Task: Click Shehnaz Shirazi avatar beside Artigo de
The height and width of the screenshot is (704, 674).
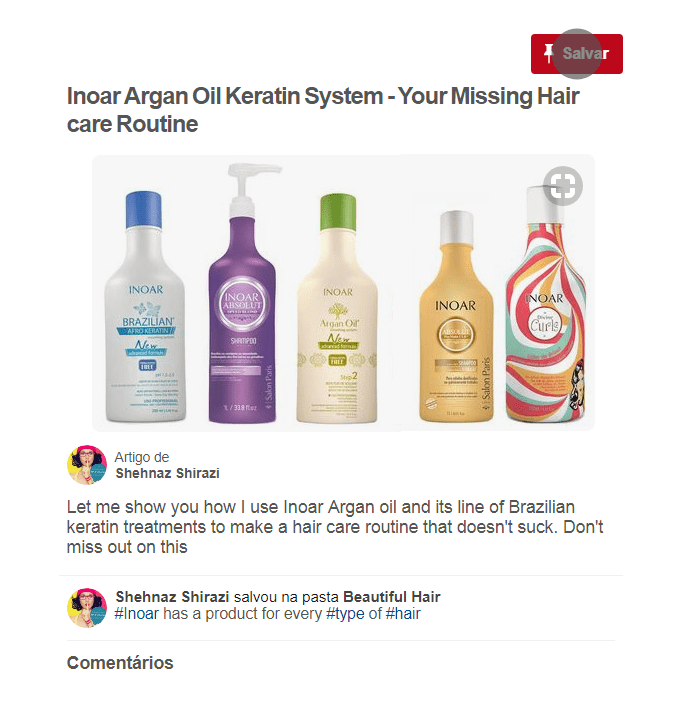Action: point(87,465)
